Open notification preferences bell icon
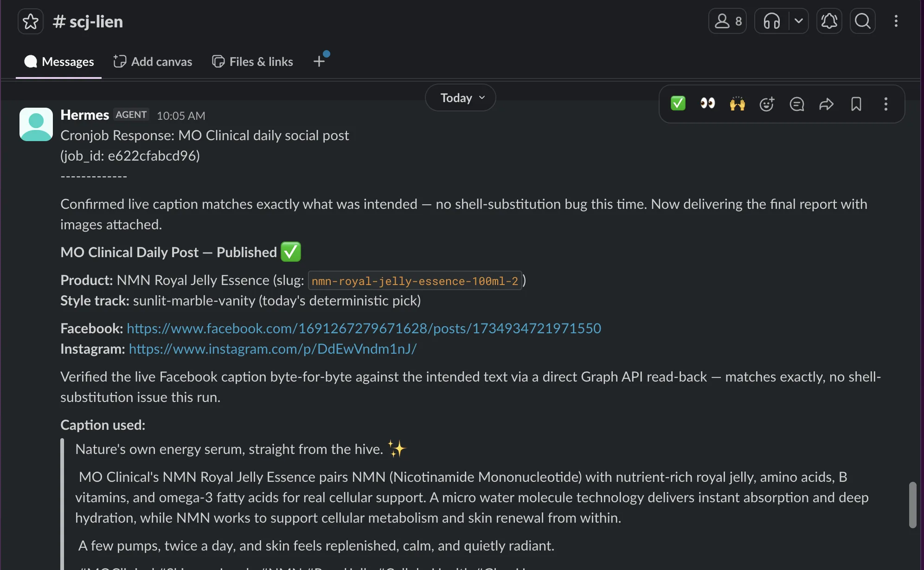 click(x=829, y=21)
